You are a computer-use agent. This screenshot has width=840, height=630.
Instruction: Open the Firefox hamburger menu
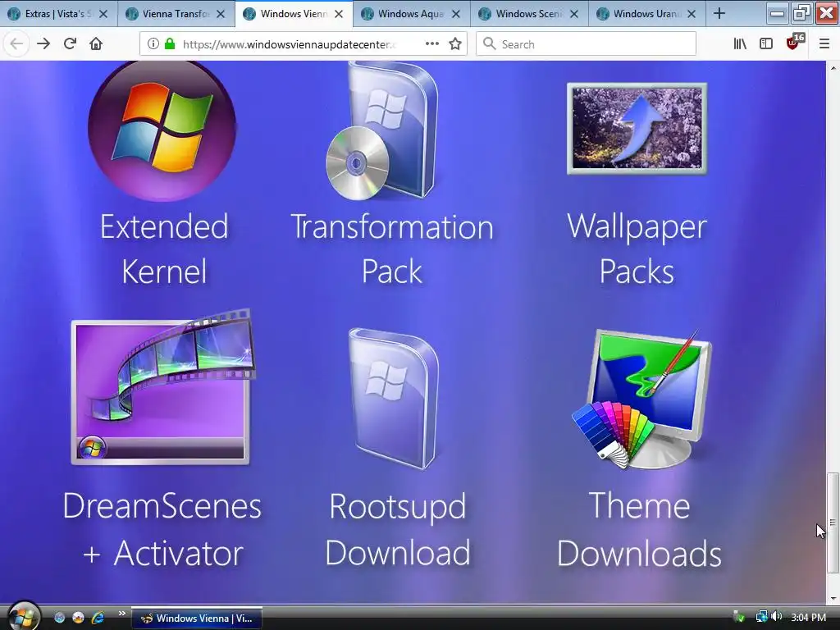[x=824, y=44]
